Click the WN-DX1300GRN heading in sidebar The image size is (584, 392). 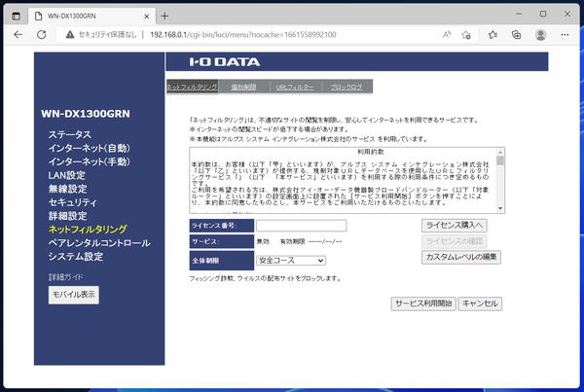tap(86, 114)
